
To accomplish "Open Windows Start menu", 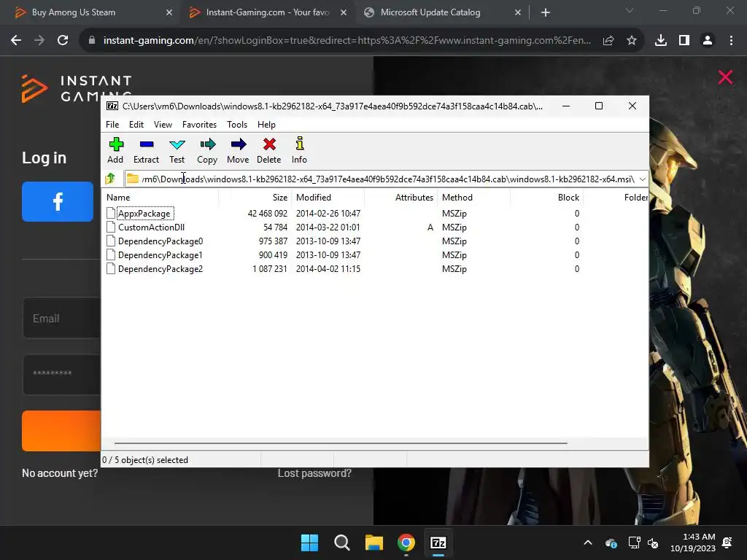I will (309, 542).
